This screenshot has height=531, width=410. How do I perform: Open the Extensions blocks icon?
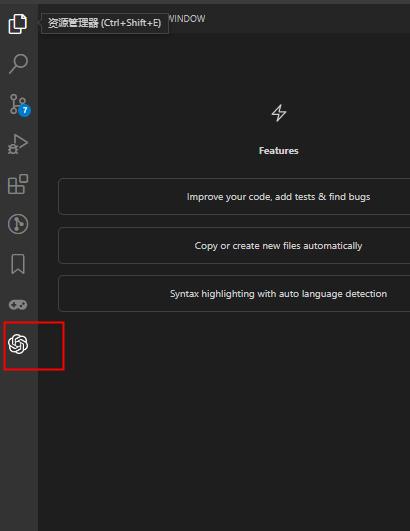[x=18, y=184]
